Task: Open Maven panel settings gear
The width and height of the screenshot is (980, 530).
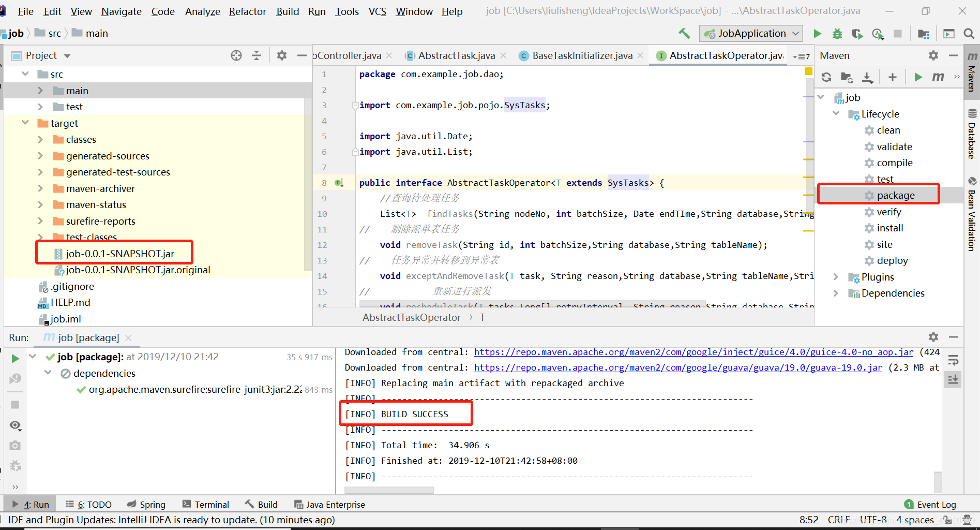Action: [933, 55]
